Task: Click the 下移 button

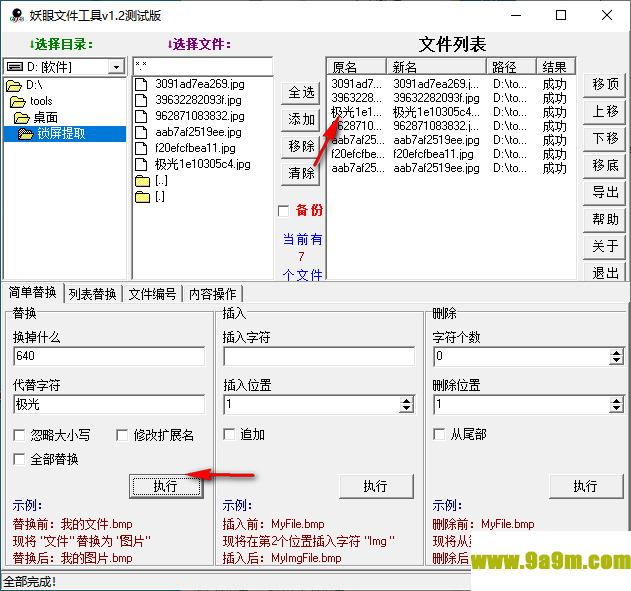Action: (x=604, y=138)
